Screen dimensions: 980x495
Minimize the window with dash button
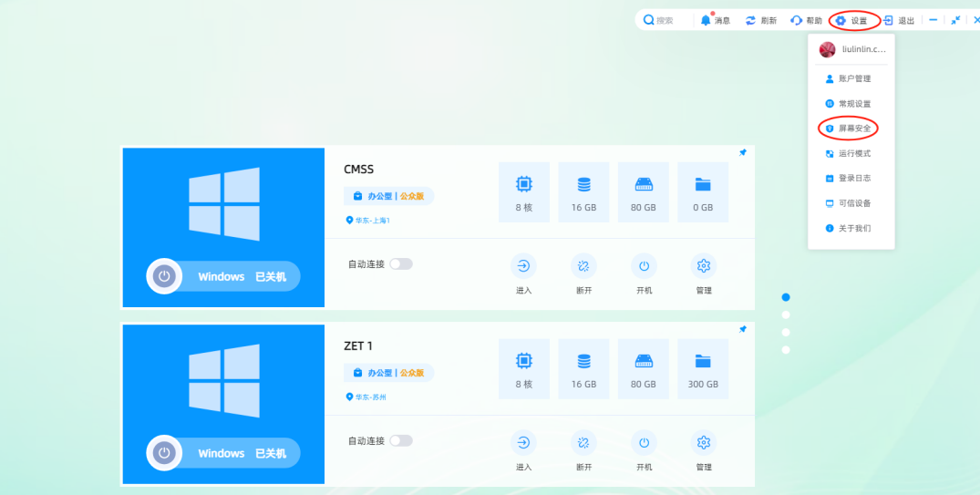934,20
